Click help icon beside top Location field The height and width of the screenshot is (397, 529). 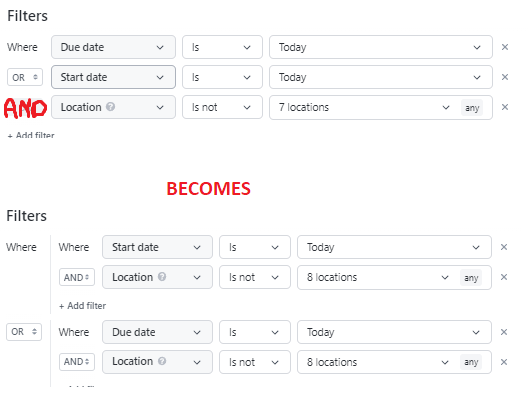pos(110,107)
